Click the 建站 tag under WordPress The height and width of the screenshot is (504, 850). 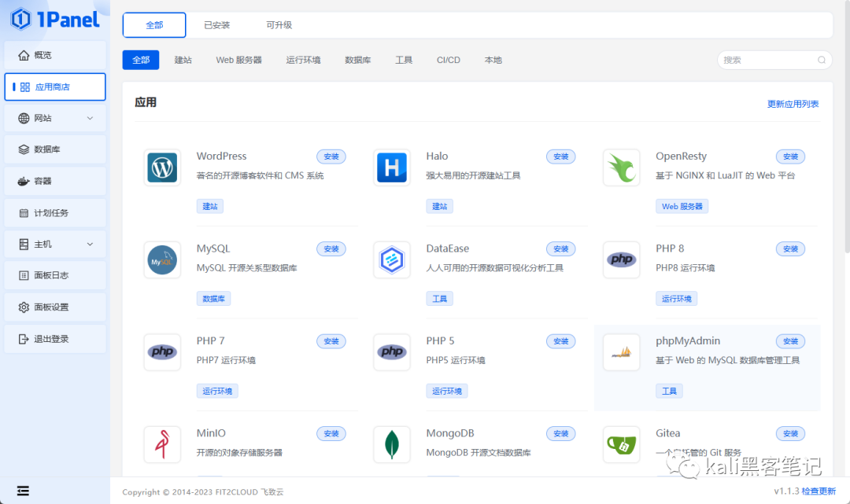(210, 206)
